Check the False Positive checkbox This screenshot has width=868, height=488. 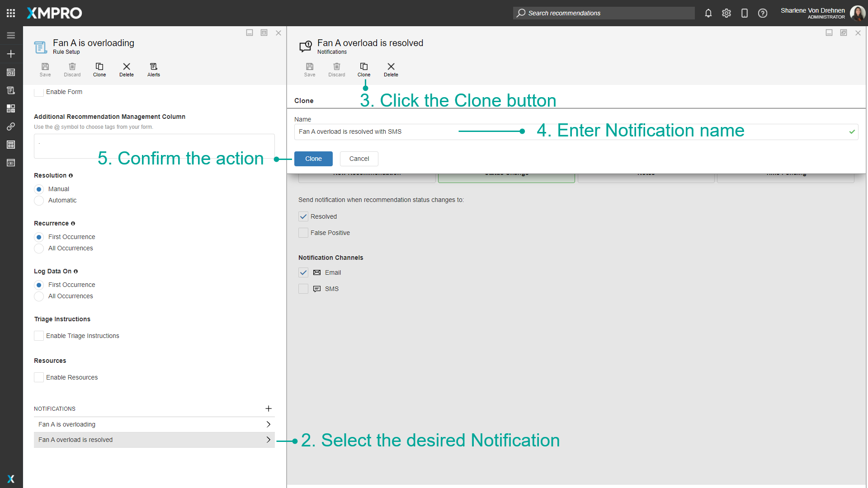click(303, 233)
